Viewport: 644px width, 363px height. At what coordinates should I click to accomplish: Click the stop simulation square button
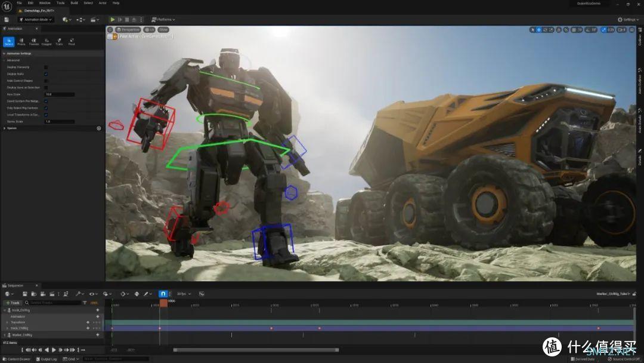tap(127, 19)
